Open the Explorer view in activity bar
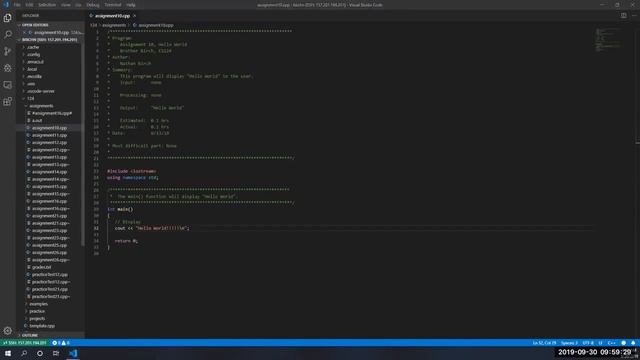This screenshot has height=360, width=640. pos(7,18)
